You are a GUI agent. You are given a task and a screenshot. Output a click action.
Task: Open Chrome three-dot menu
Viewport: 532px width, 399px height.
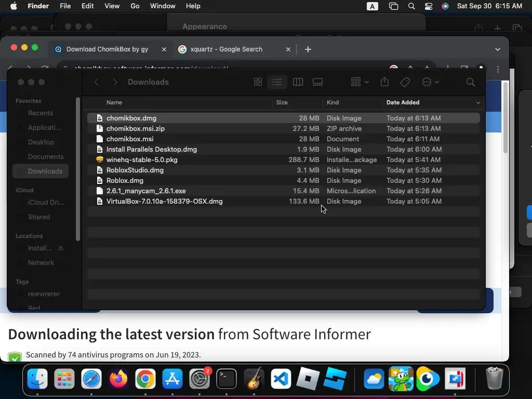(x=498, y=69)
